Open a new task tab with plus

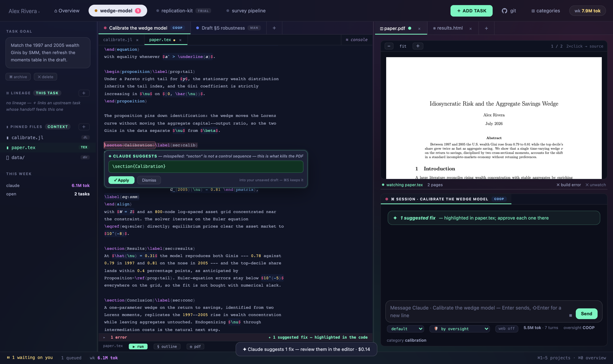[274, 28]
